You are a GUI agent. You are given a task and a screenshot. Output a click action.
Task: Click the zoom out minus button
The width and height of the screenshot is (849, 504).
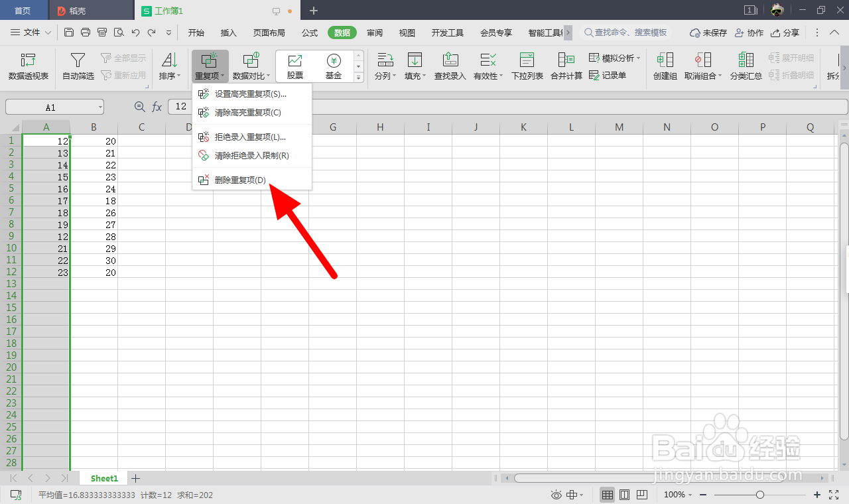(x=702, y=495)
